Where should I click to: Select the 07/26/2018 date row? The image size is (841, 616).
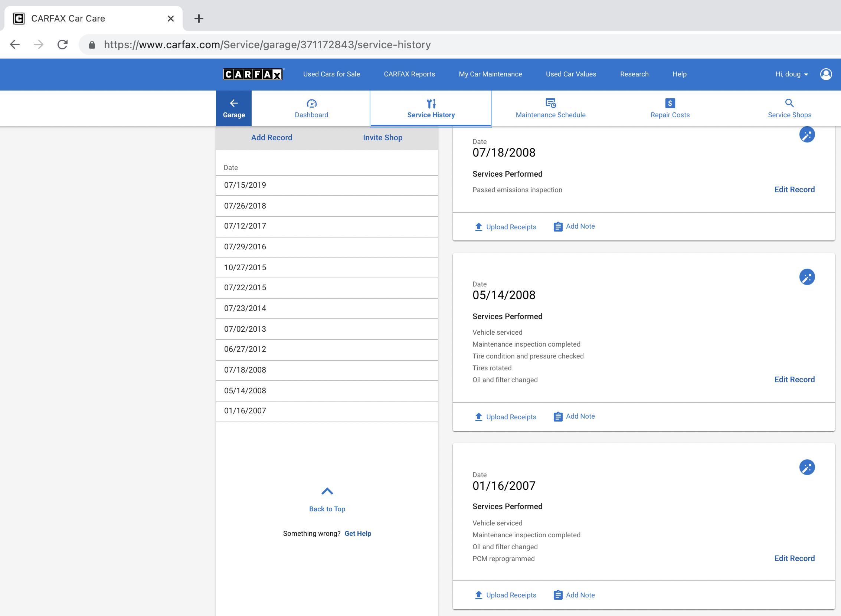(x=327, y=206)
